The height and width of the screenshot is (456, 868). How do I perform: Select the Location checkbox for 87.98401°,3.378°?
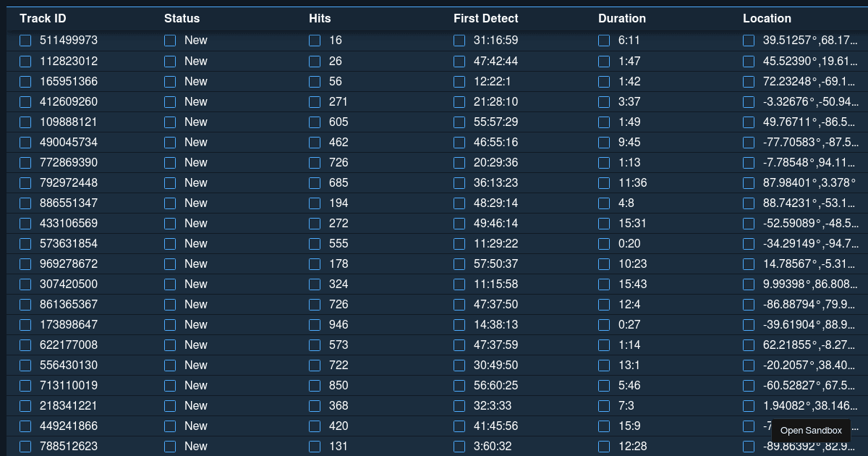coord(749,182)
